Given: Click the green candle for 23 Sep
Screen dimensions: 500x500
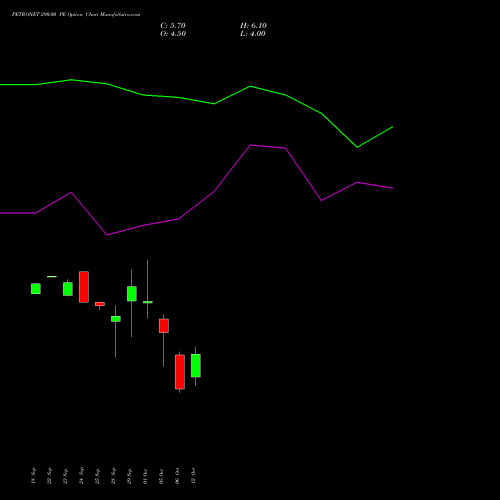Looking at the screenshot, I should tap(68, 289).
